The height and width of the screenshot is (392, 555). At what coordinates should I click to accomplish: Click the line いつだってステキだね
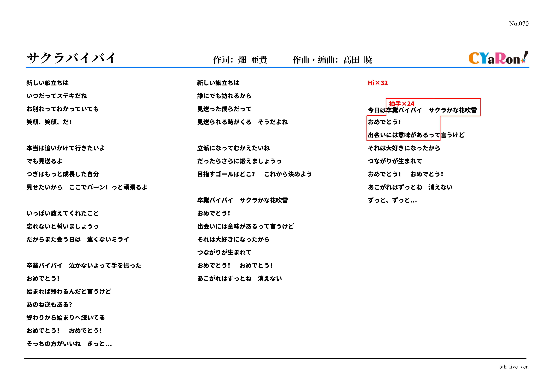coord(57,96)
